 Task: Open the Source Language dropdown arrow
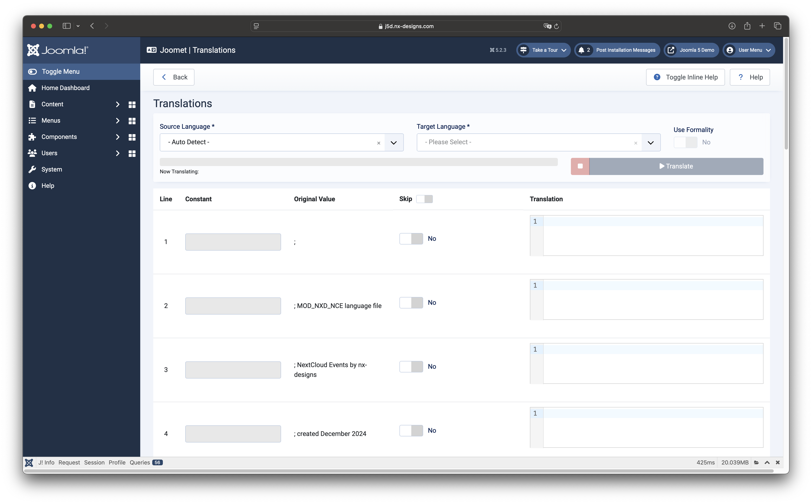coord(394,143)
